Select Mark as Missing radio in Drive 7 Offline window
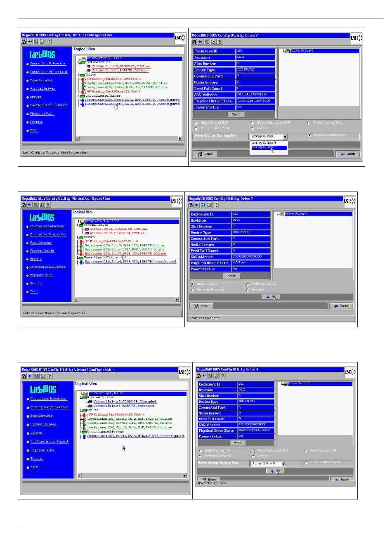Viewport: 392px width, 537px height. click(x=193, y=290)
